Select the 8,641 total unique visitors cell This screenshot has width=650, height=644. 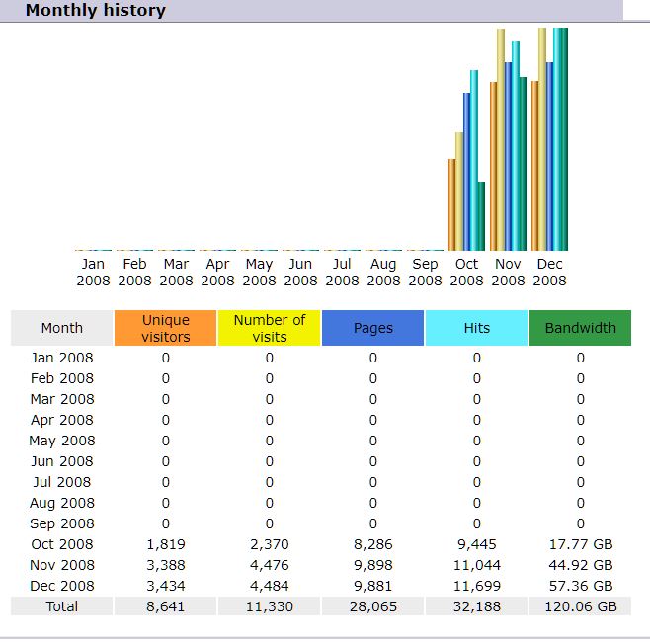click(165, 606)
